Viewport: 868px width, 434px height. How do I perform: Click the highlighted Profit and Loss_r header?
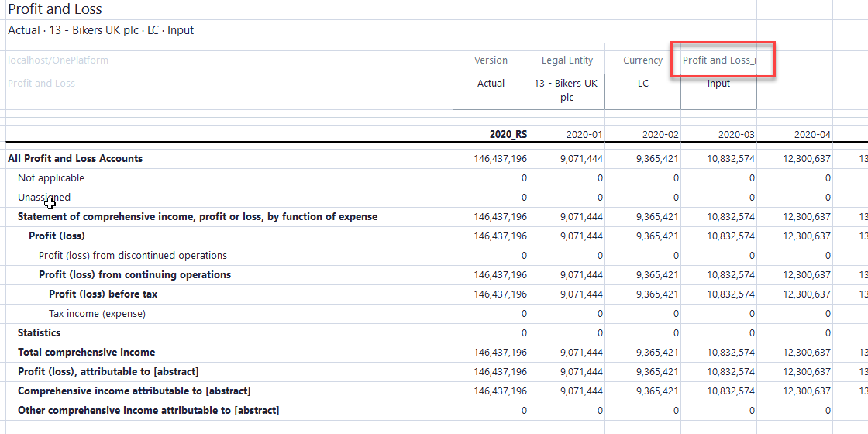(718, 60)
